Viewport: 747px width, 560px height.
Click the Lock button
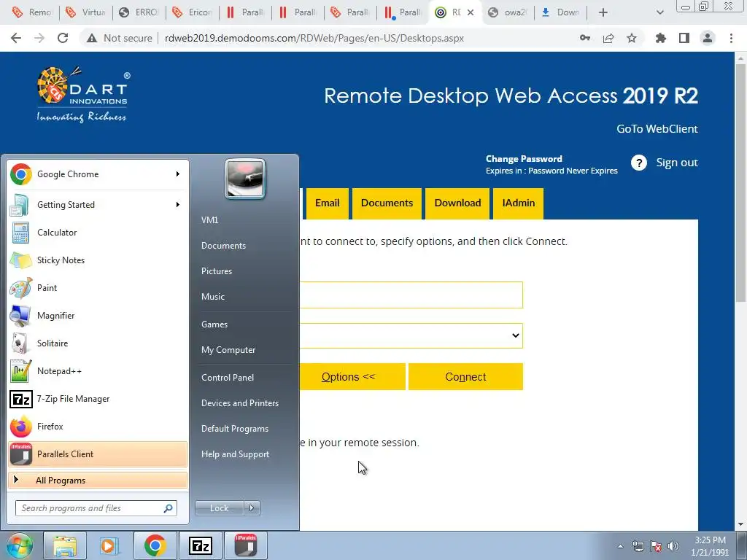coord(220,508)
